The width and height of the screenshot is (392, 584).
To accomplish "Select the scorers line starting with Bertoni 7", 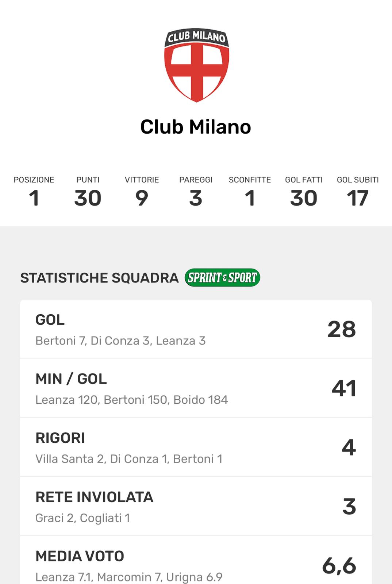I will coord(120,341).
